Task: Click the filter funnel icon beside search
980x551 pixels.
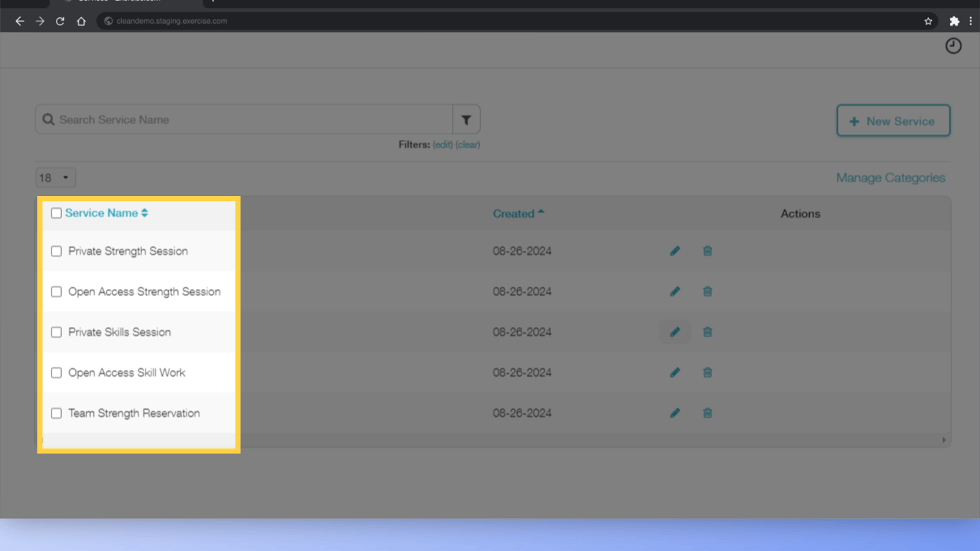Action: coord(466,120)
